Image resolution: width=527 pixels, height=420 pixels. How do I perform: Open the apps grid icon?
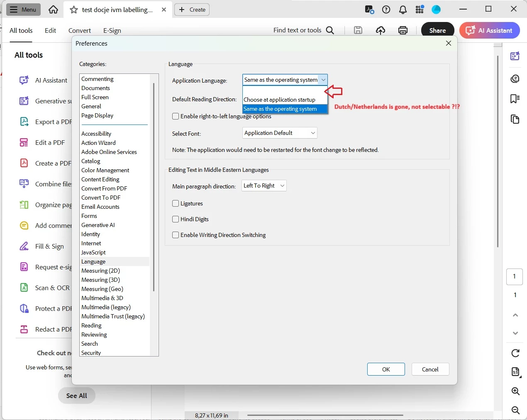click(420, 10)
